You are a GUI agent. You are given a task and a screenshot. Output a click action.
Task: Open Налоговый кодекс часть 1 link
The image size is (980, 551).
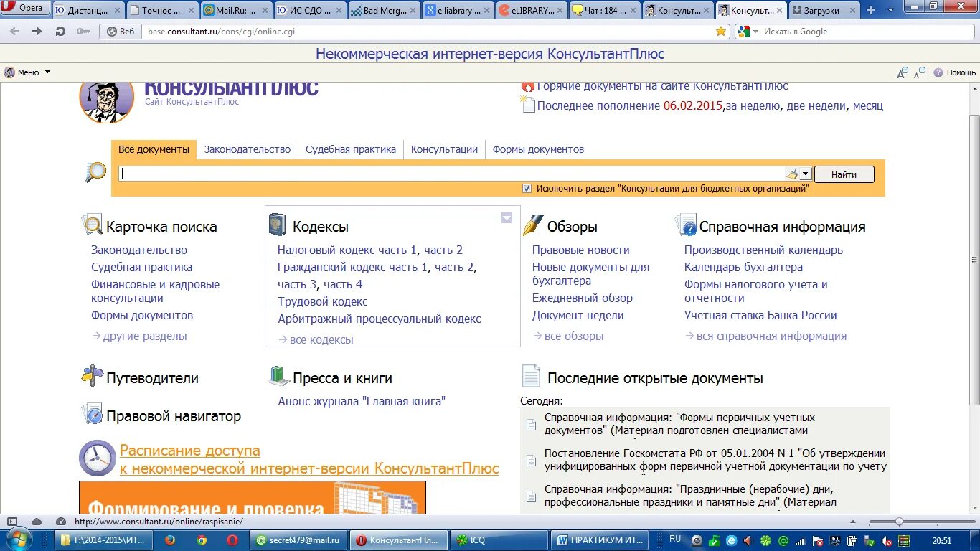(347, 250)
